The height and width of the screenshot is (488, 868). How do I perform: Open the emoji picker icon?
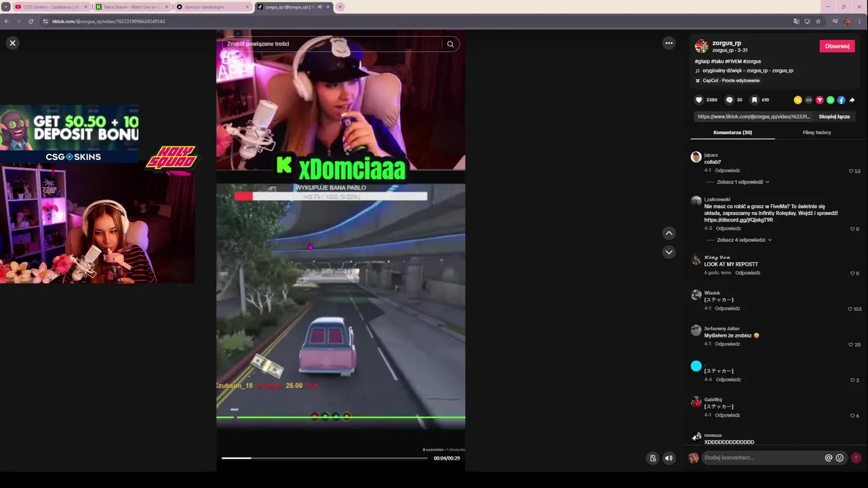[x=840, y=457]
